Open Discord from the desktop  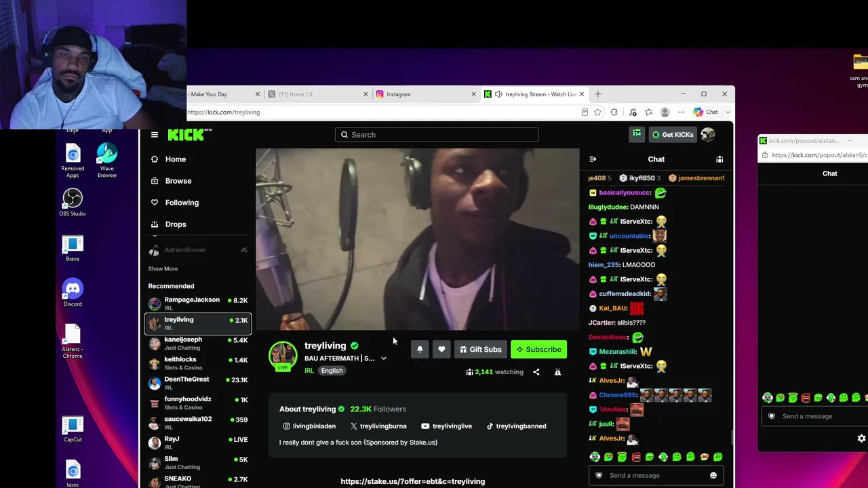coord(73,293)
